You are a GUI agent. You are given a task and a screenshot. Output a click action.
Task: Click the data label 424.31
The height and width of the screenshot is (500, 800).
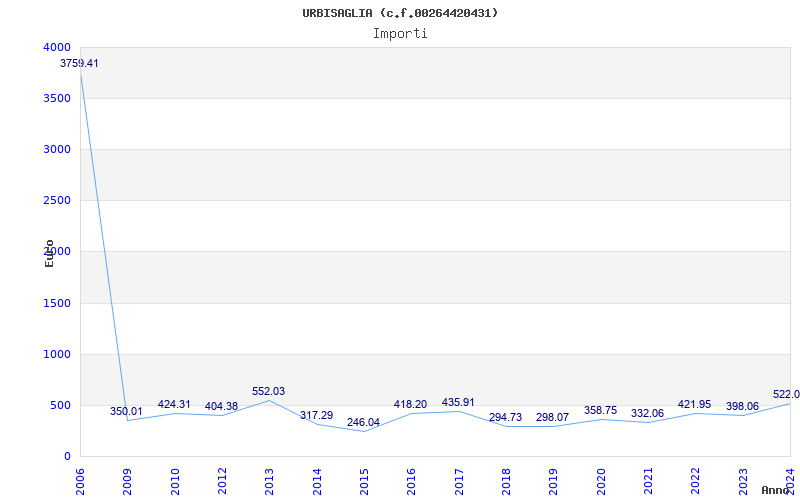coord(174,404)
